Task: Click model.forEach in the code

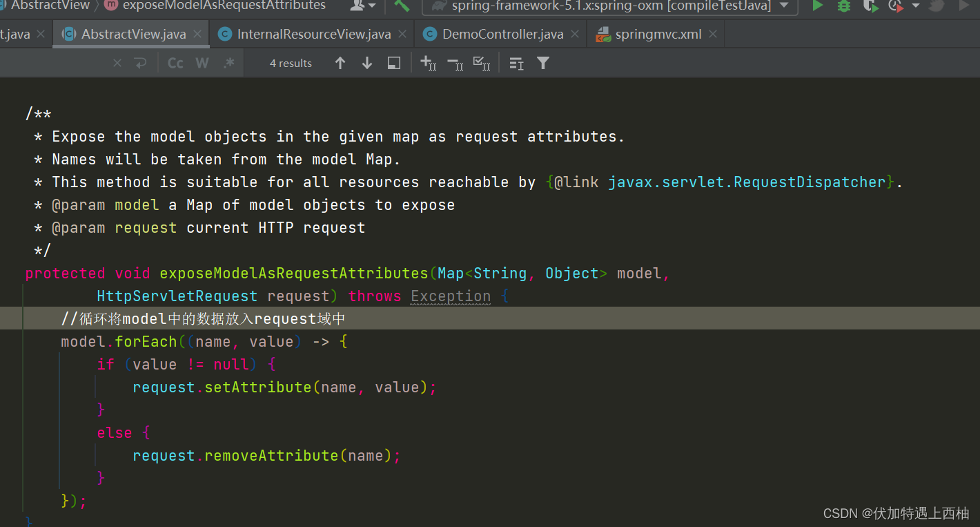Action: (119, 342)
